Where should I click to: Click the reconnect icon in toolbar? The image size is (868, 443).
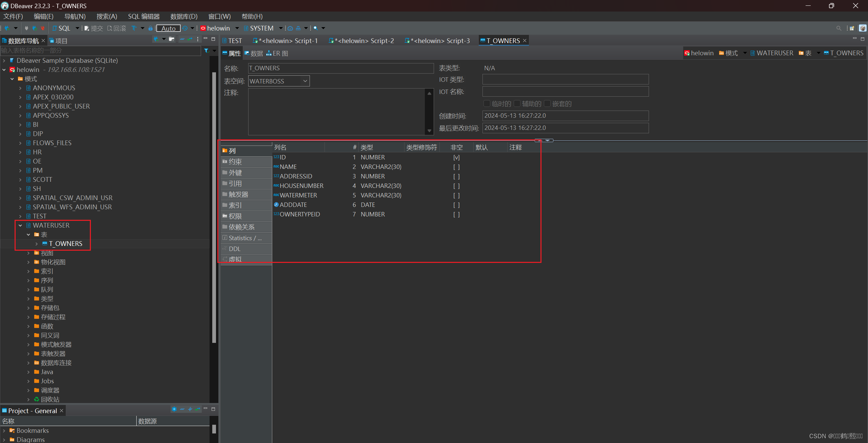[34, 28]
